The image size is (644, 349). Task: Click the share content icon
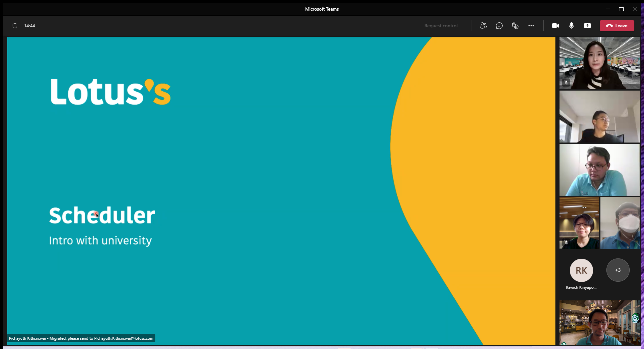[587, 26]
